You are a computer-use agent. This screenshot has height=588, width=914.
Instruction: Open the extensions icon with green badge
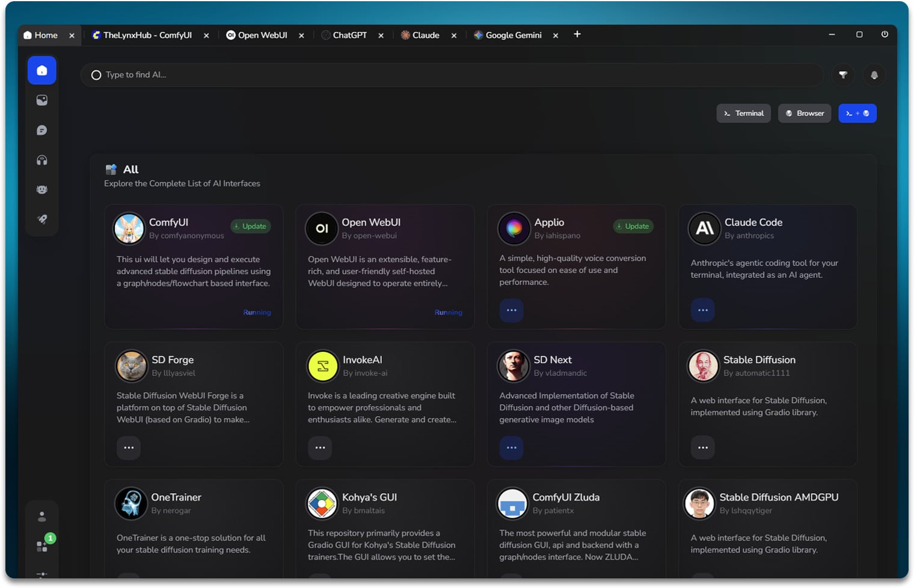click(42, 545)
